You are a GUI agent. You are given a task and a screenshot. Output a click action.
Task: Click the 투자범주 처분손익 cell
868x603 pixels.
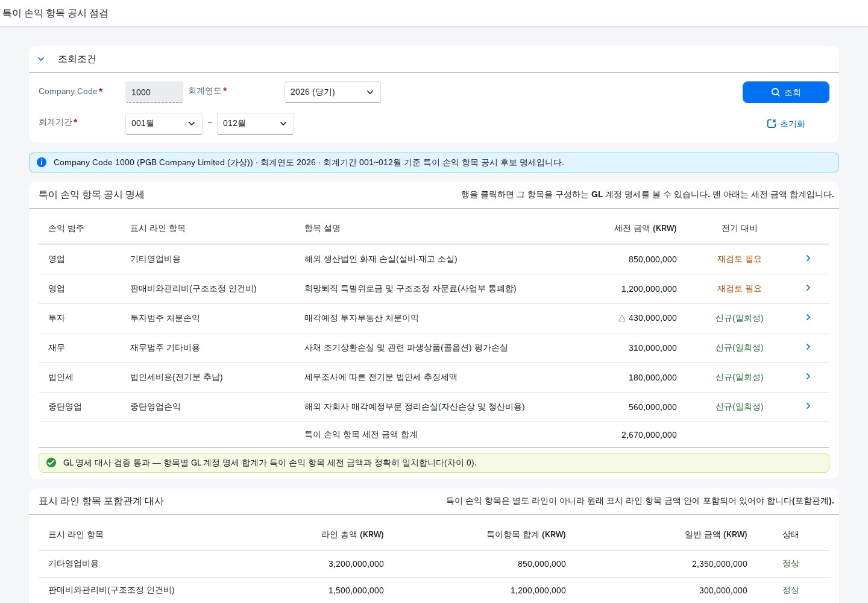(x=165, y=318)
